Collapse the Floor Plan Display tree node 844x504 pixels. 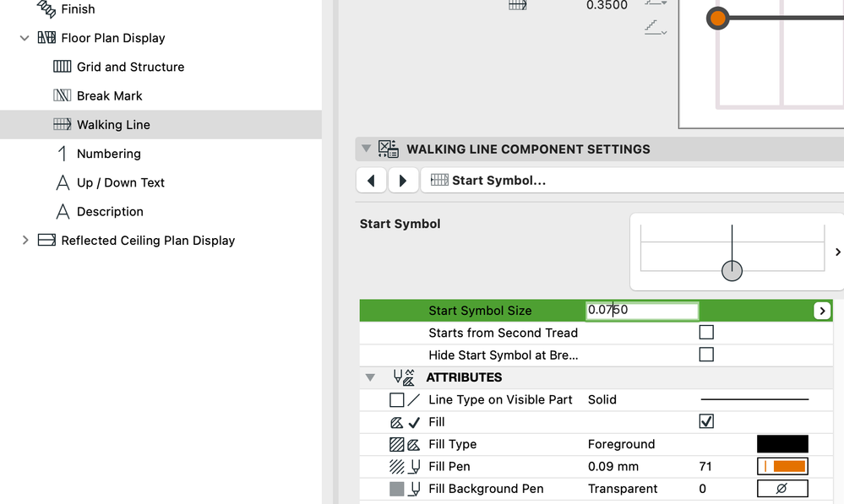[x=25, y=38]
